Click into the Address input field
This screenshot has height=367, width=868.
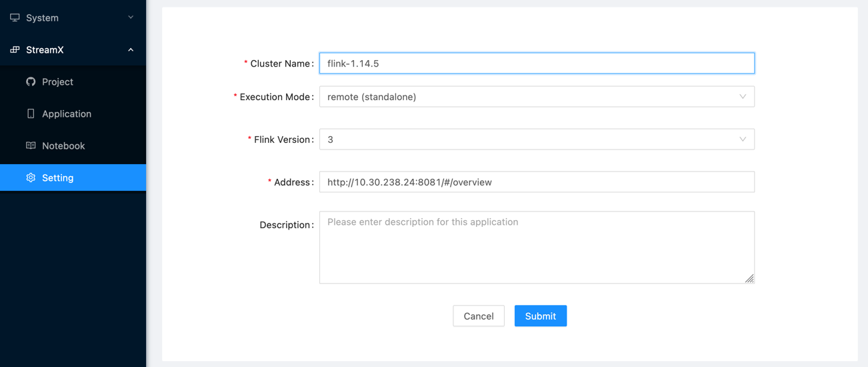(537, 182)
